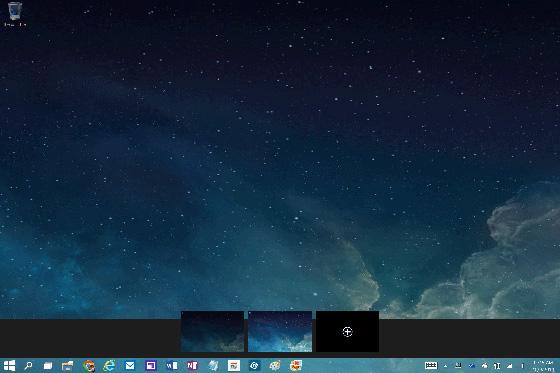The height and width of the screenshot is (373, 560).
Task: Open the Windows Start button
Action: (x=9, y=365)
